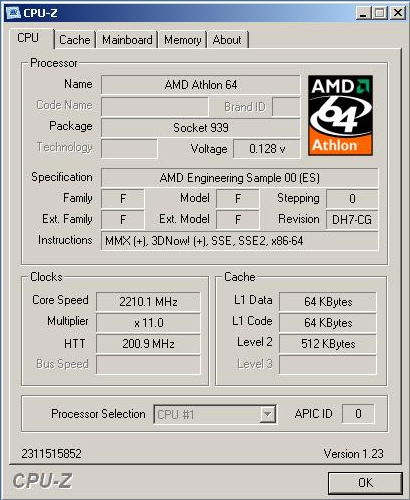
Task: Click the Instructions field listing MMX, SSE
Action: pyautogui.click(x=240, y=241)
